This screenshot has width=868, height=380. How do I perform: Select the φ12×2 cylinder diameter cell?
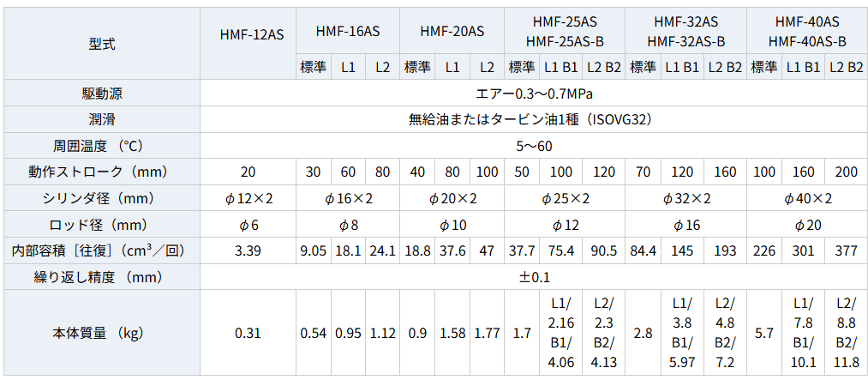click(248, 198)
